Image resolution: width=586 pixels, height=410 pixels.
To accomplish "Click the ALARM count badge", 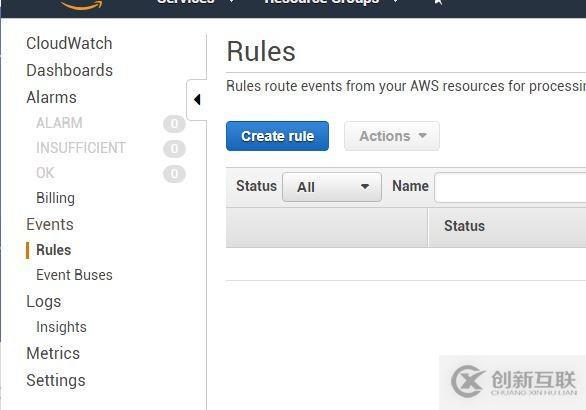I will 174,124.
